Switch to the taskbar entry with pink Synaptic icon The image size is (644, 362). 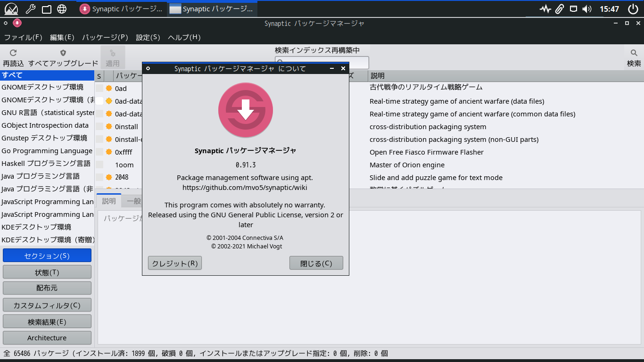click(122, 9)
